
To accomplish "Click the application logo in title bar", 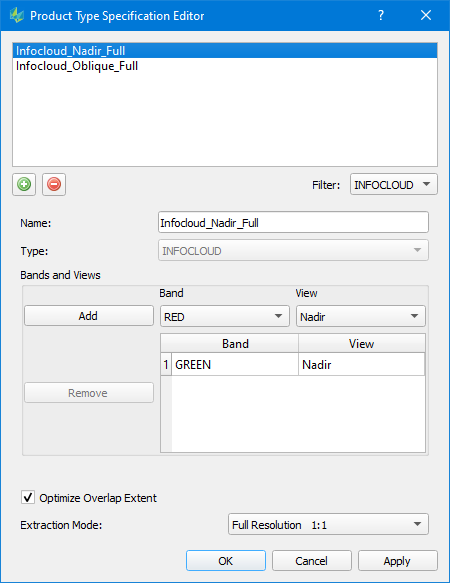I will coord(17,16).
